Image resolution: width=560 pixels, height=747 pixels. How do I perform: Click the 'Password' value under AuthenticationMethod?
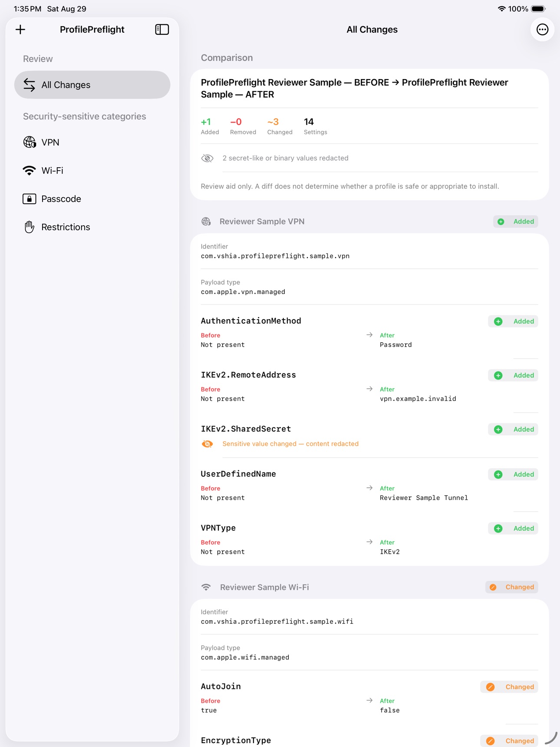396,345
